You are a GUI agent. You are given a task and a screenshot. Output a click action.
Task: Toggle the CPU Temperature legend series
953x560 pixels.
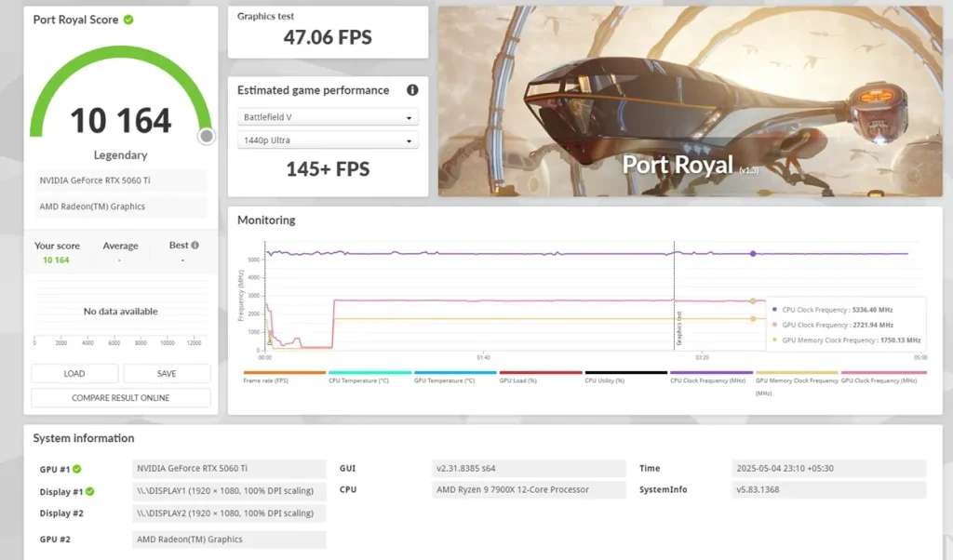[x=358, y=380]
